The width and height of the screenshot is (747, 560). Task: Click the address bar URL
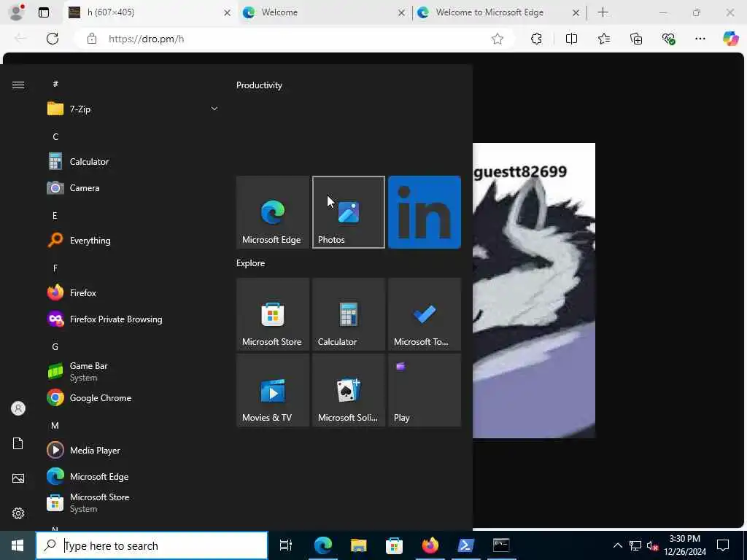pos(146,39)
